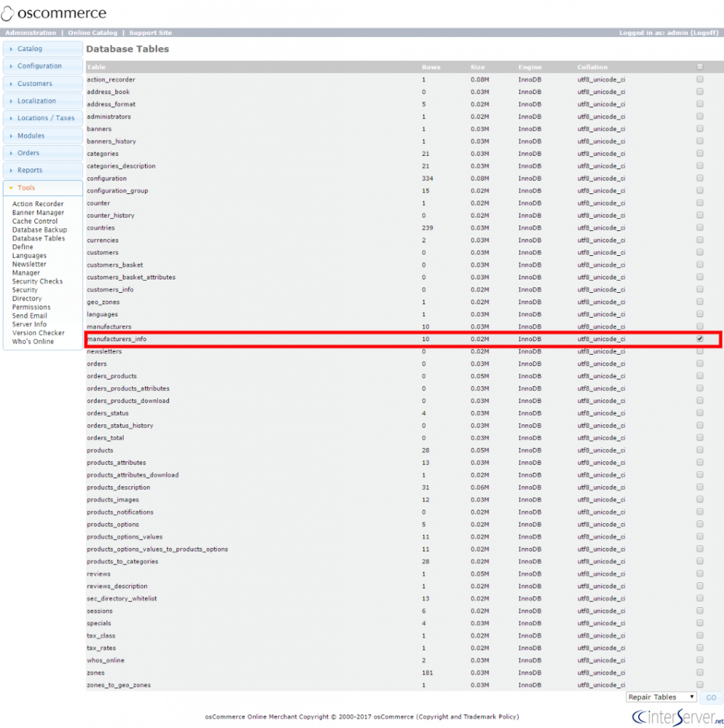Screen dimensions: 724x728
Task: Open Security Checks under Tools
Action: click(37, 282)
